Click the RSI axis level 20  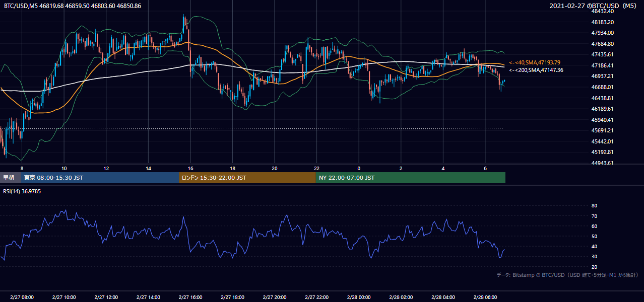pos(594,267)
